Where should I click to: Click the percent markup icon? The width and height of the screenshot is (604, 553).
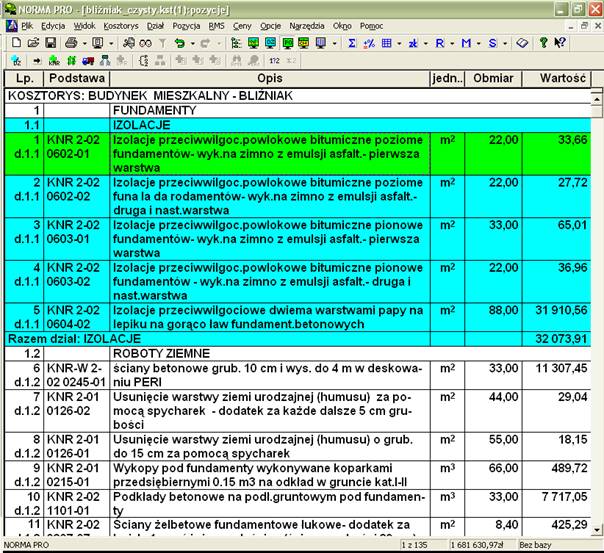368,44
